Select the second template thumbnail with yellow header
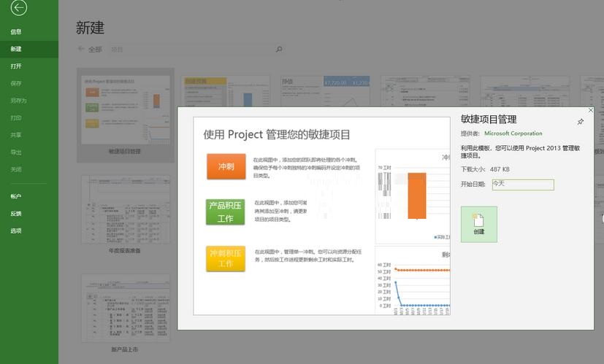The width and height of the screenshot is (604, 364). click(226, 91)
